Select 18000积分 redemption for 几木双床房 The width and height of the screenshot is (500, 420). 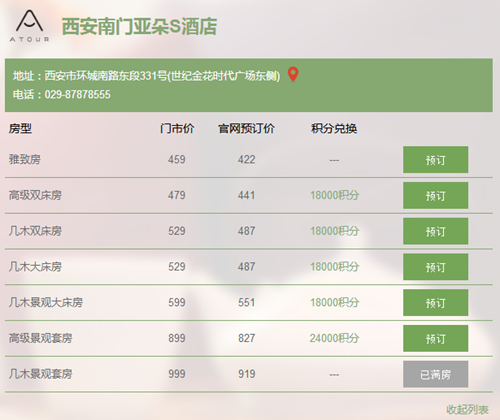pyautogui.click(x=334, y=231)
